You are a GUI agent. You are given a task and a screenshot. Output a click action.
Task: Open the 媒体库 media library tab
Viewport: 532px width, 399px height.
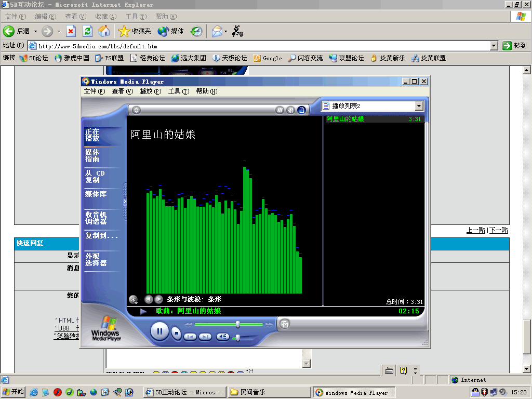[96, 194]
